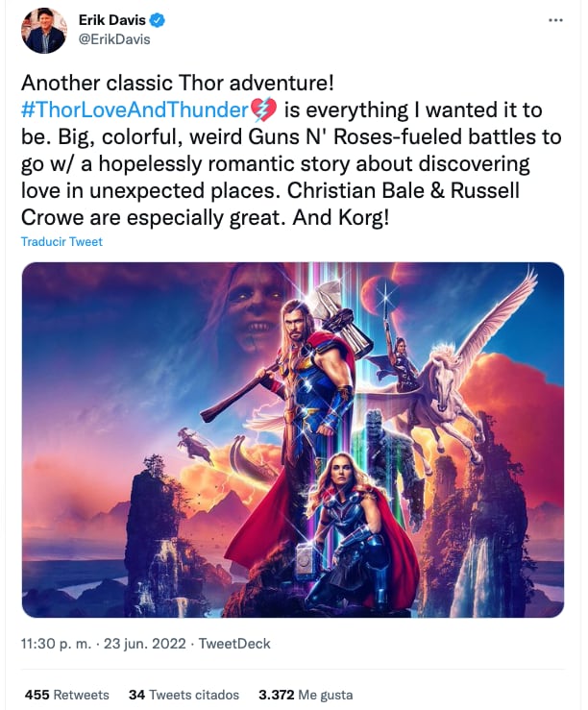View the 455 Retweets list
Screen dimensions: 588x710
tap(66, 694)
